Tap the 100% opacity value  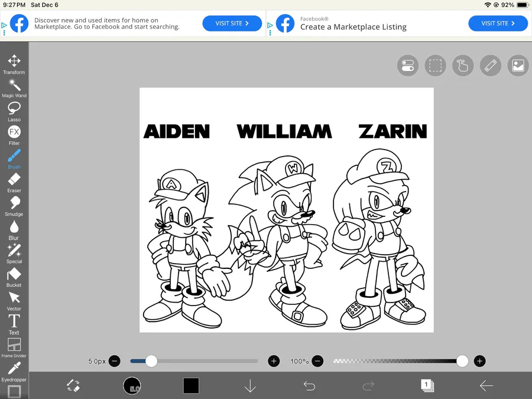pyautogui.click(x=300, y=361)
